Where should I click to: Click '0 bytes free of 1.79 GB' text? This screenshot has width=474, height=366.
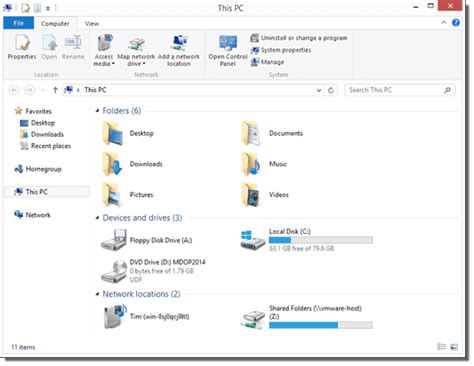point(162,271)
